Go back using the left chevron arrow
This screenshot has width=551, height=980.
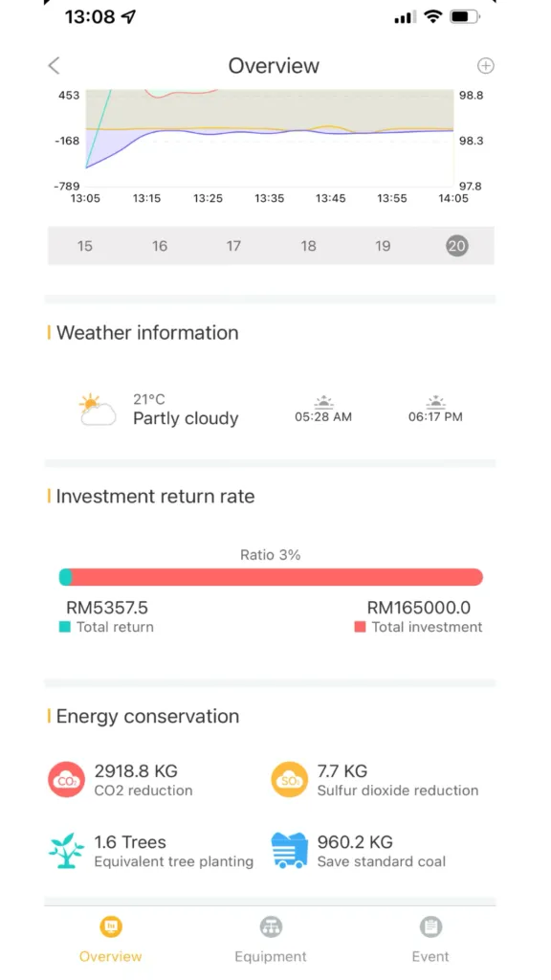55,66
